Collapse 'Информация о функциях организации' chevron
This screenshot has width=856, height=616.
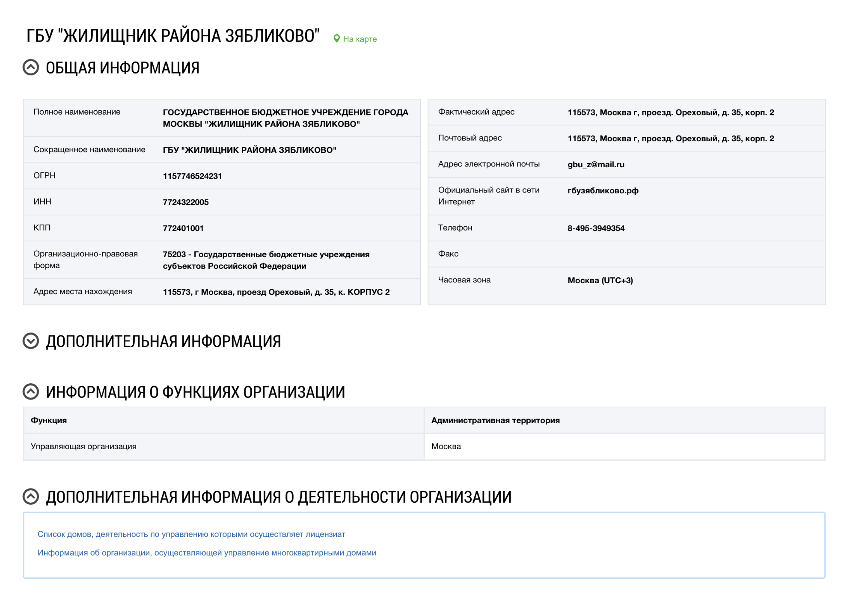(x=31, y=391)
